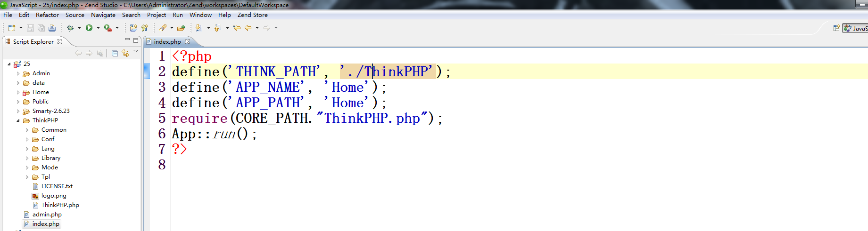Click the Open Method icon beside Open Type
Viewport: 868px width, 231px height.
[145, 28]
